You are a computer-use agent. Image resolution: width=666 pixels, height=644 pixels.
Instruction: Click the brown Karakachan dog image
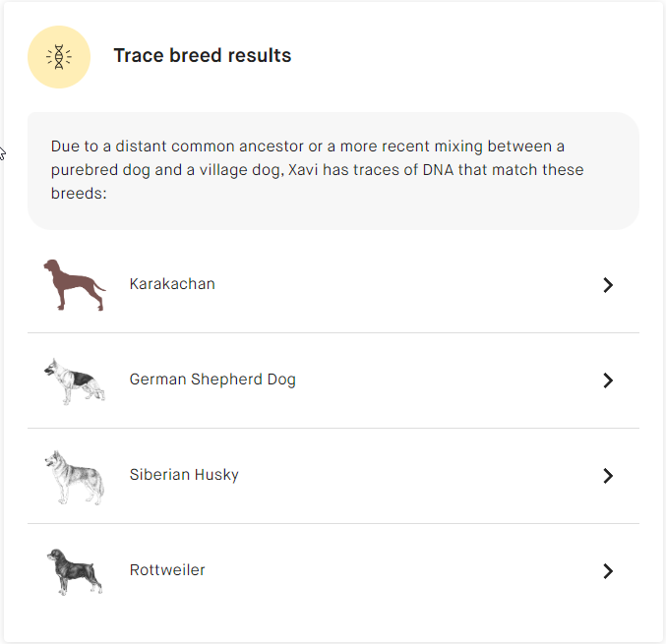(74, 285)
